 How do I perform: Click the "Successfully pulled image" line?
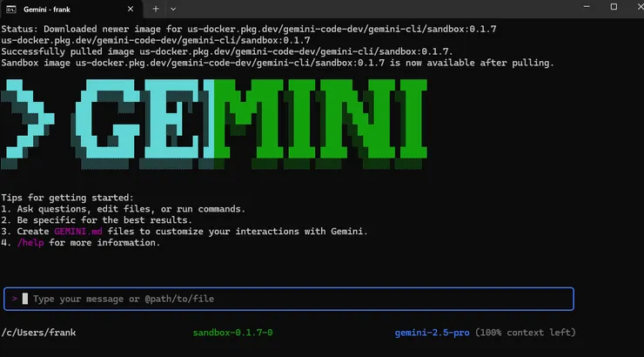point(227,51)
